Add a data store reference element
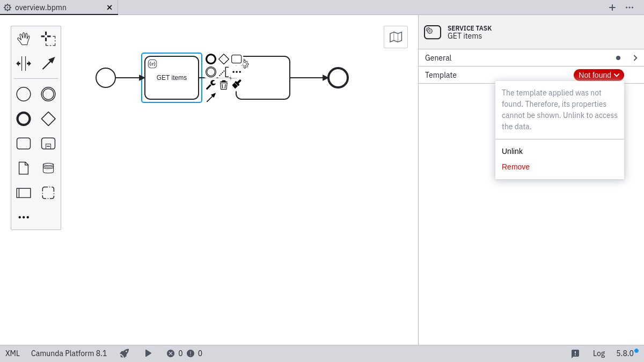This screenshot has height=362, width=644. 48,168
